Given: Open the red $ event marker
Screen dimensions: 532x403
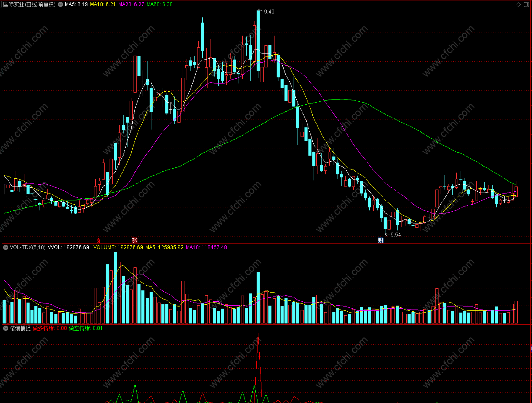Looking at the screenshot, I should [99, 240].
